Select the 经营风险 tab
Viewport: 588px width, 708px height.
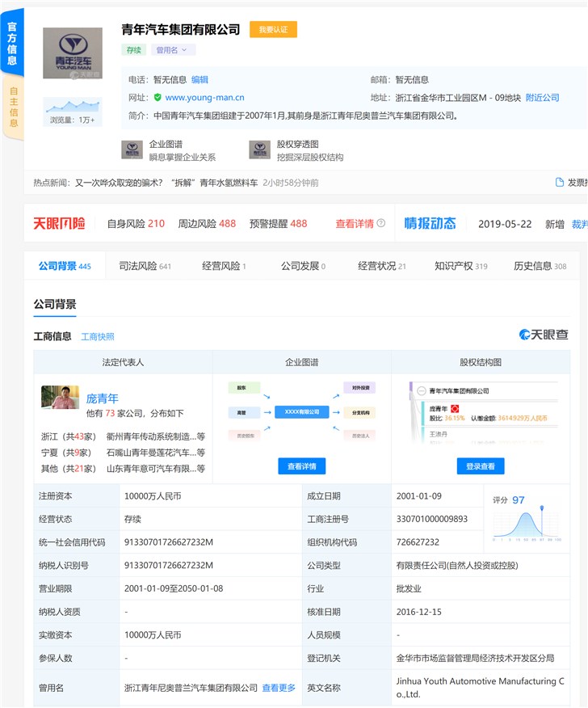pyautogui.click(x=224, y=266)
